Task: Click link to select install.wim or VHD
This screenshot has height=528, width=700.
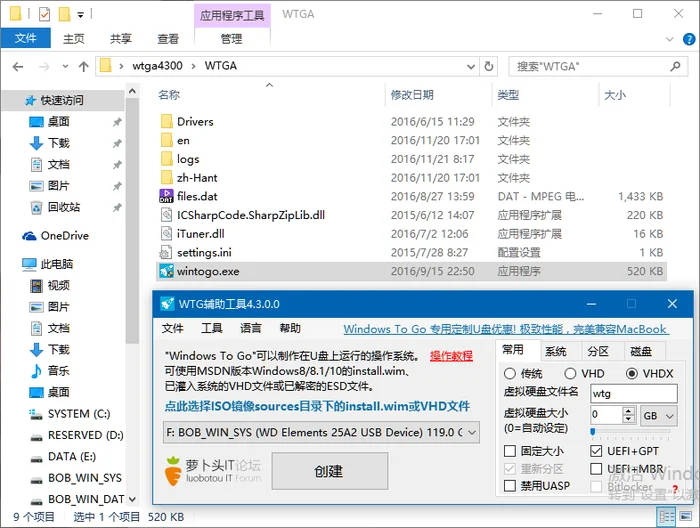Action: click(x=317, y=406)
